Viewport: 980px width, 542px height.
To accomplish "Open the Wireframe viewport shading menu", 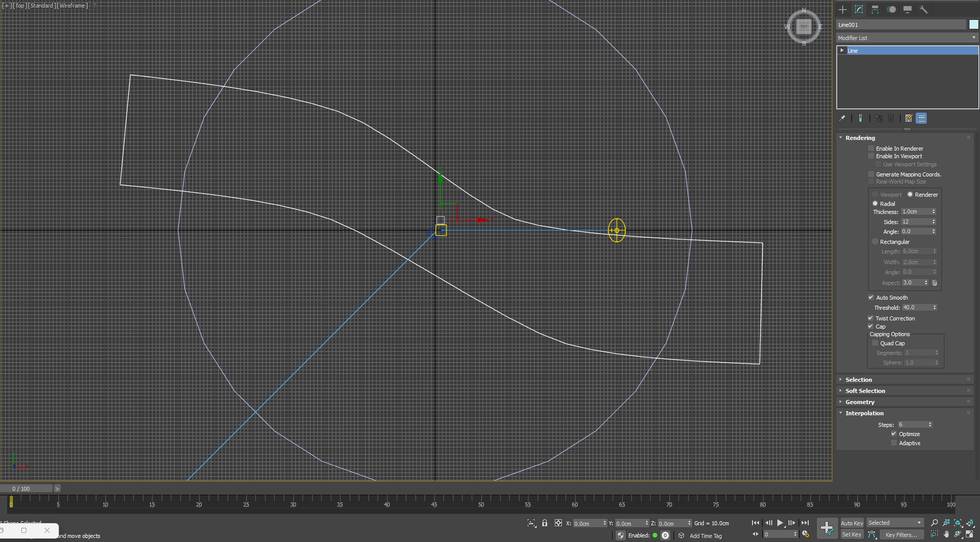I will click(73, 6).
